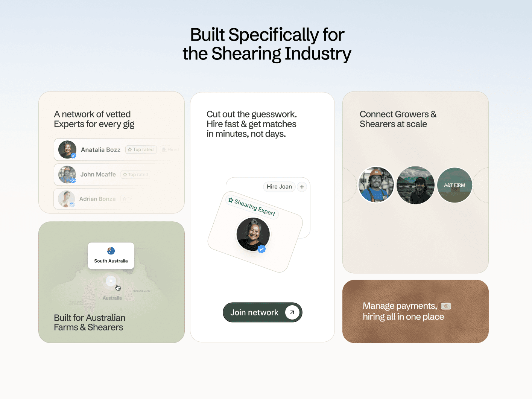Click the South Australia map tooltip
The width and height of the screenshot is (532, 399).
[x=111, y=256]
